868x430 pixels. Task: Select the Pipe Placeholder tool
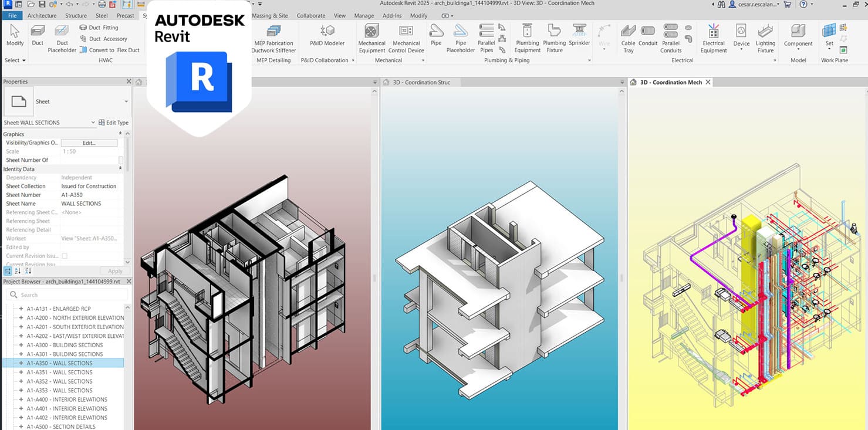(461, 39)
